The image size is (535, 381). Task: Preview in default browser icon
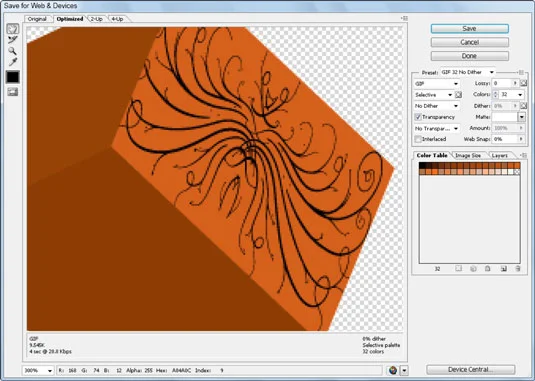click(x=393, y=370)
